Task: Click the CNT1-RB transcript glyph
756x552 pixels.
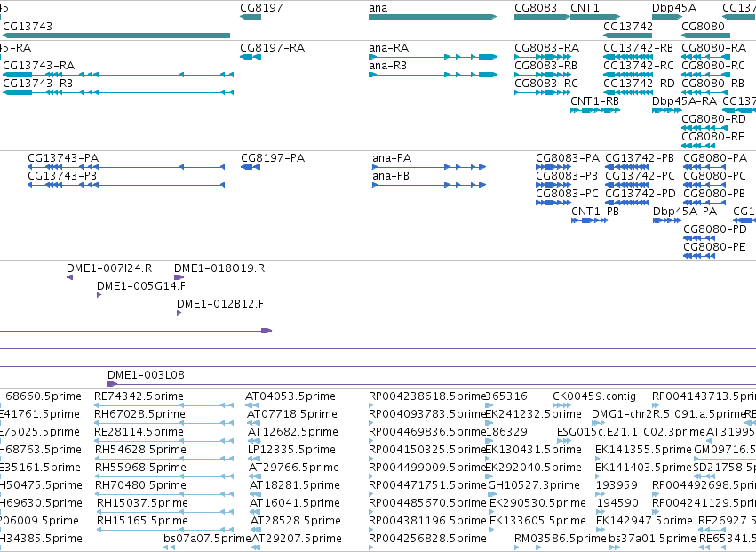Action: coord(595,110)
